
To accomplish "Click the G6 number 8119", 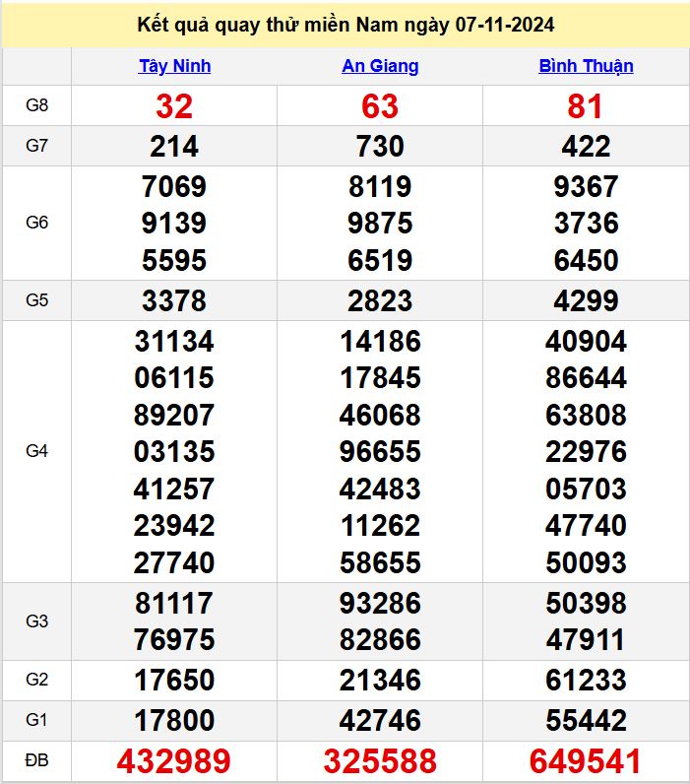I will [x=380, y=186].
